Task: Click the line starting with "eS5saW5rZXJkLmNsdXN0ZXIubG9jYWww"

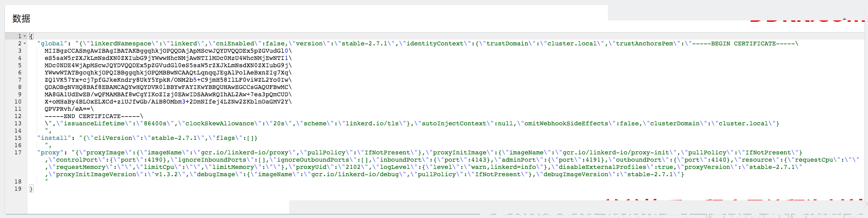Action: pos(168,58)
